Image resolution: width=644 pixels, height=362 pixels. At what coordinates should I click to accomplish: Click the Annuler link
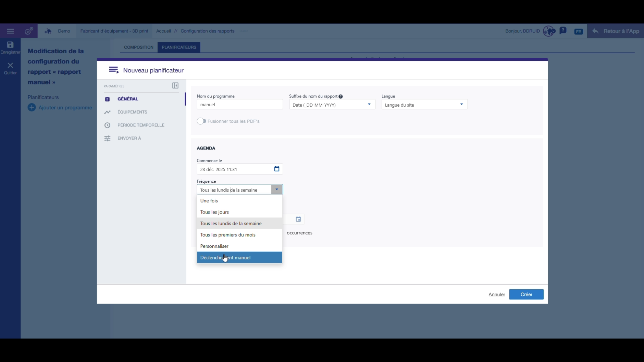tap(497, 295)
